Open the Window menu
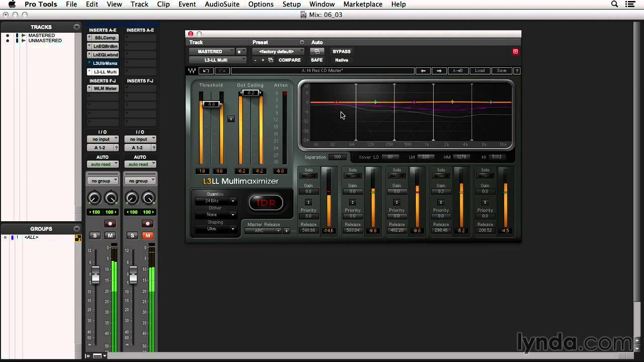The height and width of the screenshot is (362, 644). (x=322, y=4)
